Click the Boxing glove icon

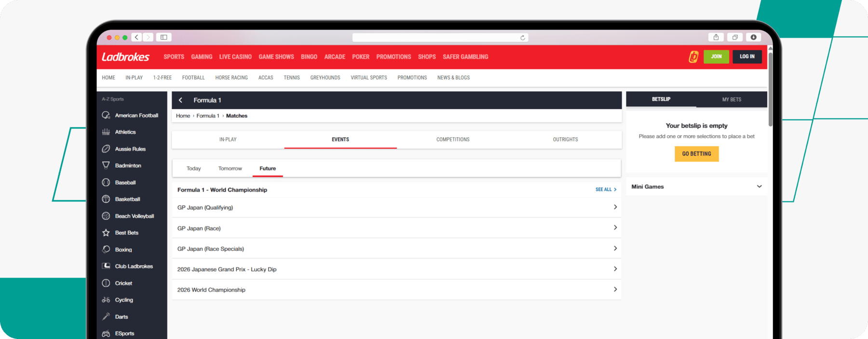tap(106, 250)
